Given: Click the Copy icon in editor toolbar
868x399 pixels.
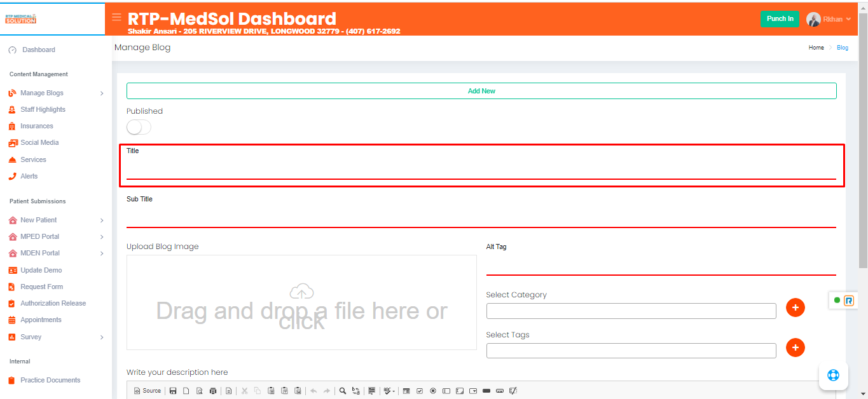Looking at the screenshot, I should [x=257, y=391].
